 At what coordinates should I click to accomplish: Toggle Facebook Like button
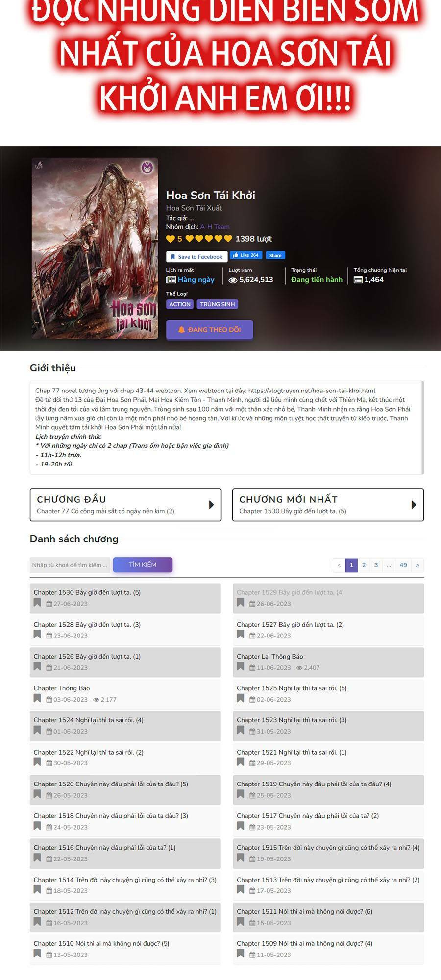(x=246, y=255)
